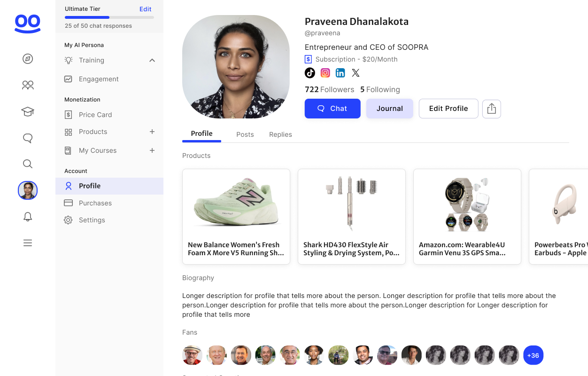The width and height of the screenshot is (588, 376).
Task: Switch to the Posts tab
Action: coord(245,134)
